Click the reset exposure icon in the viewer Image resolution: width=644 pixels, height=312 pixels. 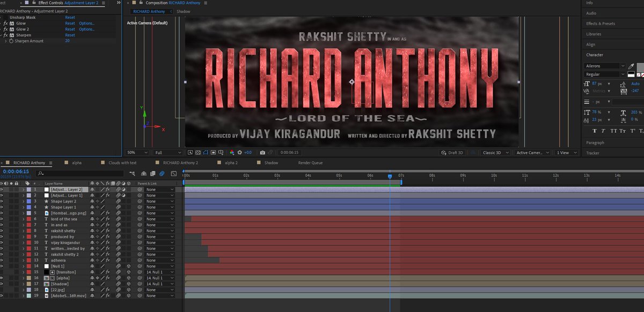coord(239,153)
